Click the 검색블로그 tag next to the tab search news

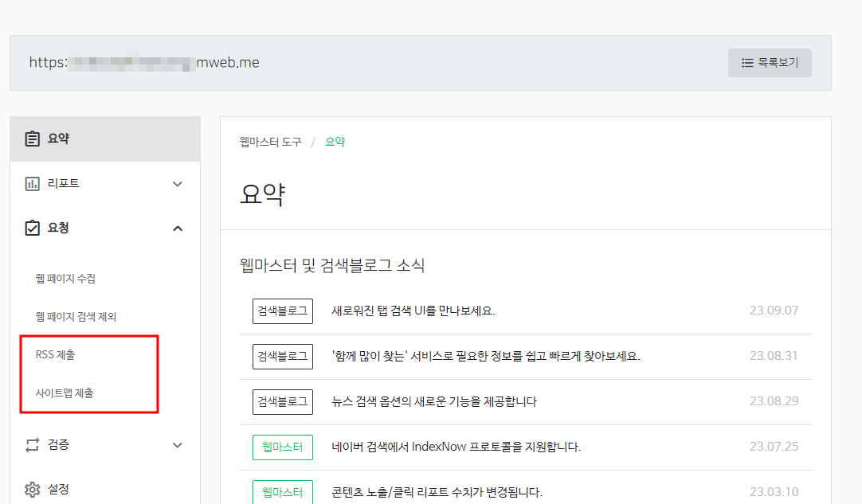(x=283, y=311)
